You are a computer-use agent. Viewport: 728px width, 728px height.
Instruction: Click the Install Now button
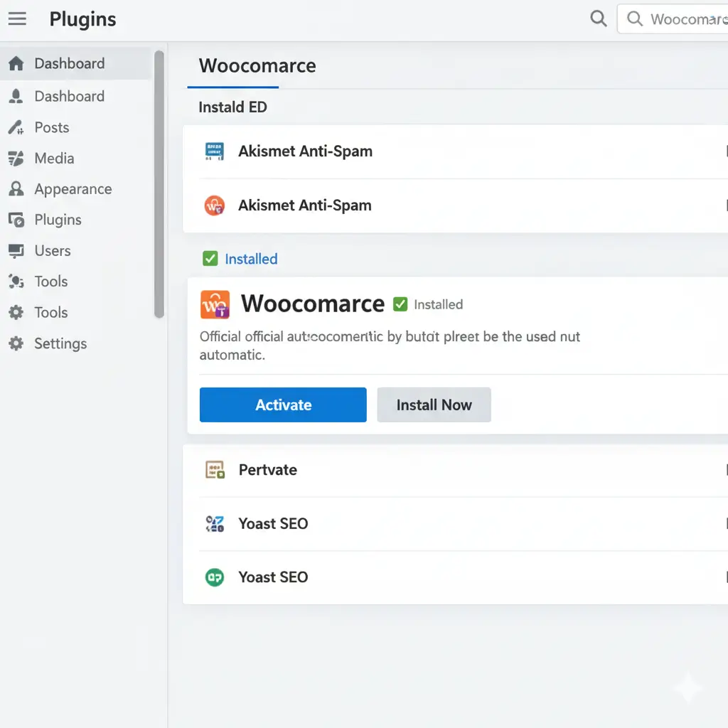[x=434, y=405]
